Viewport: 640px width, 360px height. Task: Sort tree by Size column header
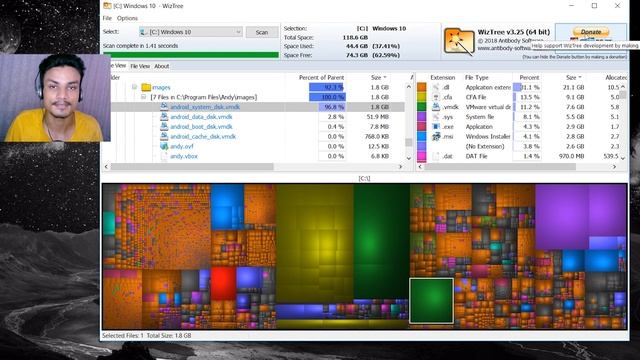[x=378, y=77]
